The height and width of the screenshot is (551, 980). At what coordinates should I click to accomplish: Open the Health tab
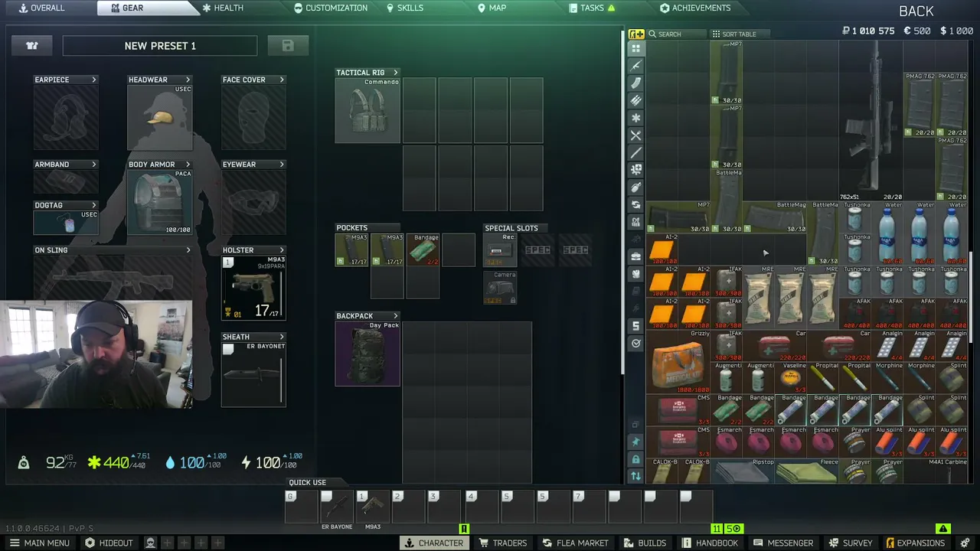(x=223, y=8)
